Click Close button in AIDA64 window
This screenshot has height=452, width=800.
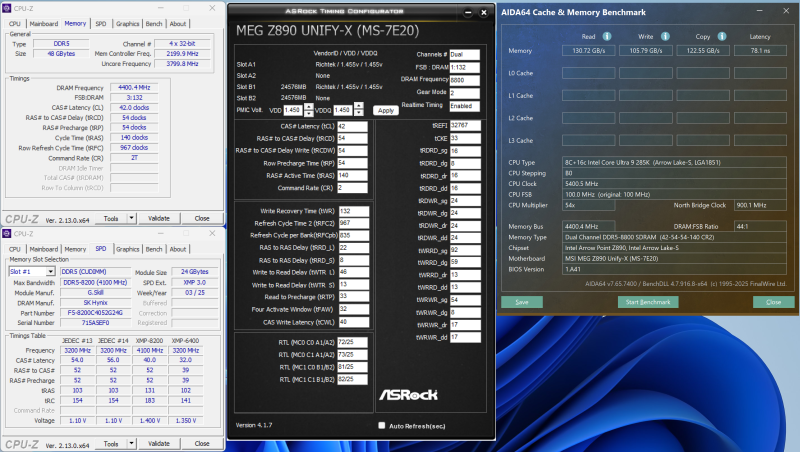(773, 302)
